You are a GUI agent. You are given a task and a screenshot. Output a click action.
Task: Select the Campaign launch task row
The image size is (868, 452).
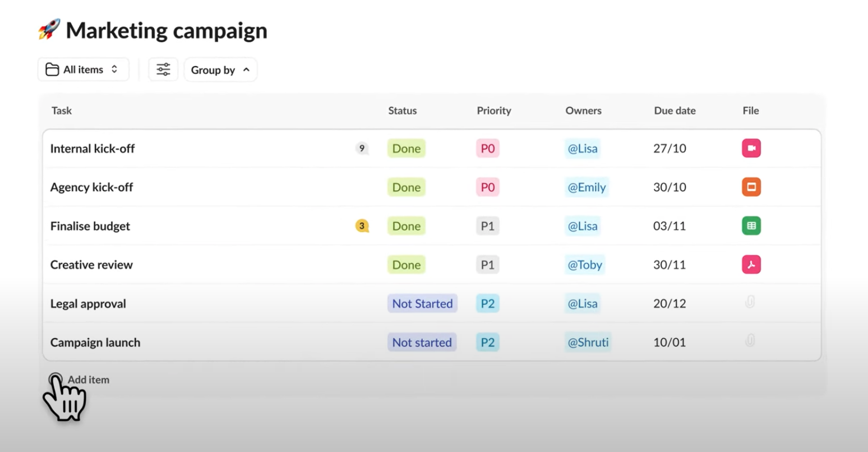(95, 342)
